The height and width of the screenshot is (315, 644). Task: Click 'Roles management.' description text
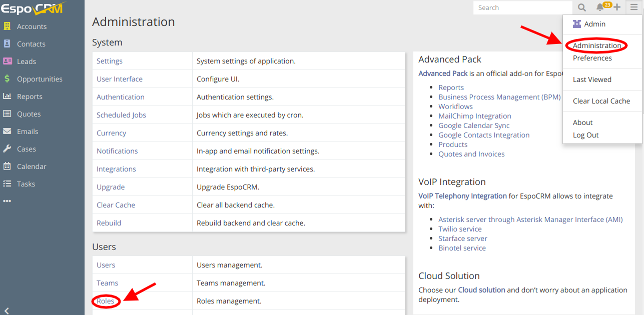(x=229, y=301)
